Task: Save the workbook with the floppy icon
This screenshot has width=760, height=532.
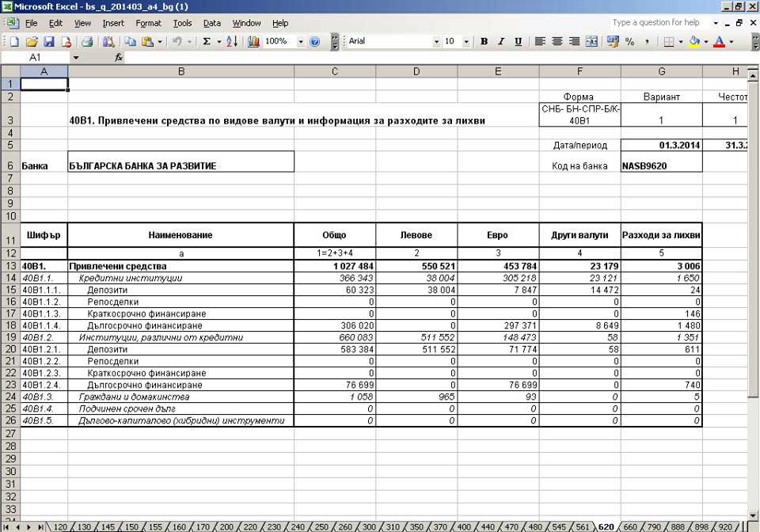Action: [x=49, y=42]
